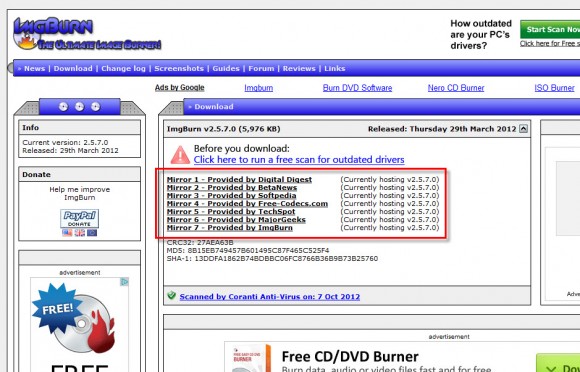580x372 pixels.
Task: Click the Nero CD Burner ad link
Action: point(456,88)
